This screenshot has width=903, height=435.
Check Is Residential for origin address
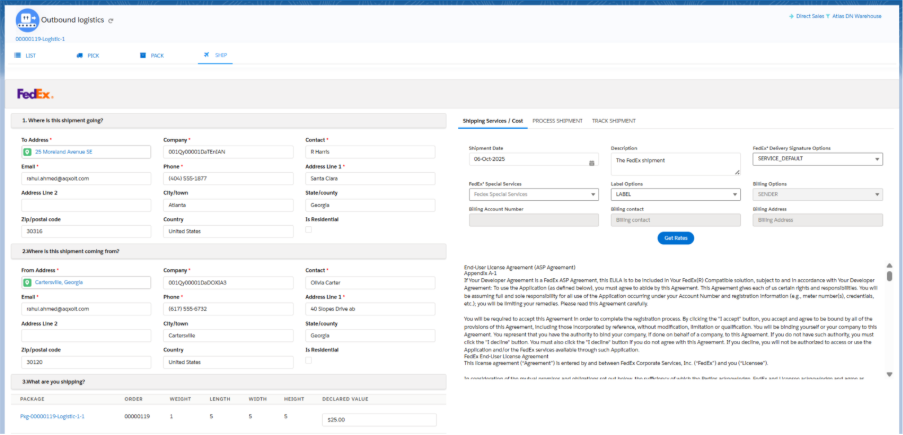pyautogui.click(x=308, y=361)
